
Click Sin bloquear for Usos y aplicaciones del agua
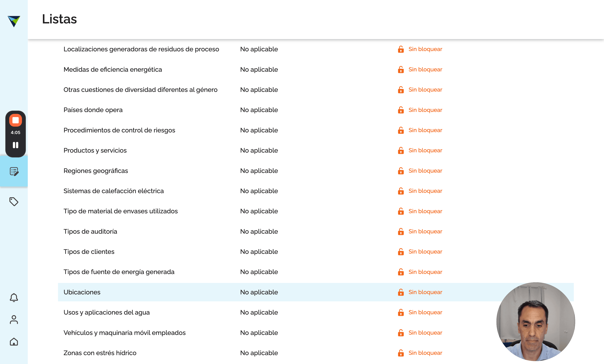pyautogui.click(x=425, y=312)
